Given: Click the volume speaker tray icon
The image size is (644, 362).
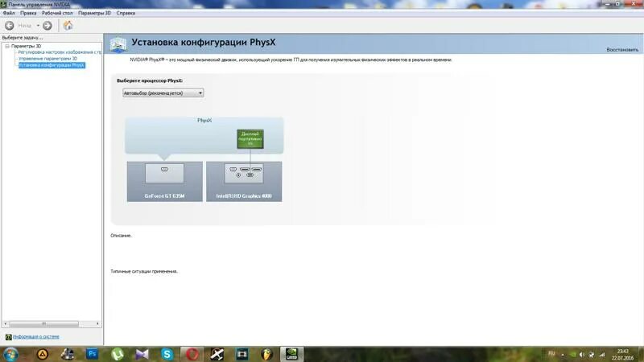Looking at the screenshot, I should point(582,355).
